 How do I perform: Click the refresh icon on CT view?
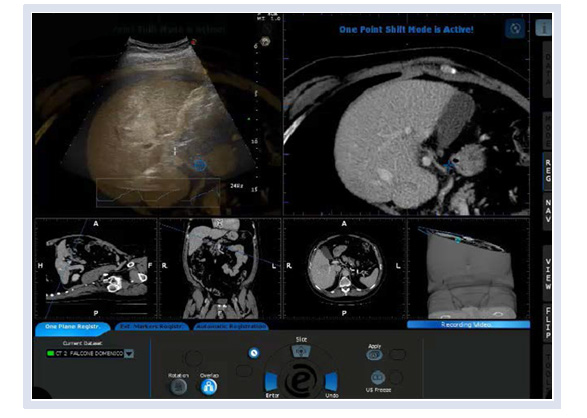(x=515, y=28)
